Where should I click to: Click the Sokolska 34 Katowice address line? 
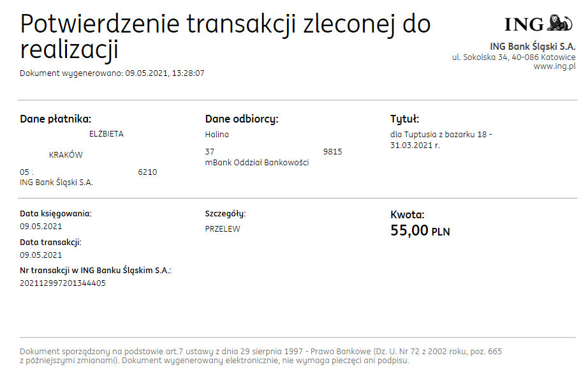tap(513, 57)
